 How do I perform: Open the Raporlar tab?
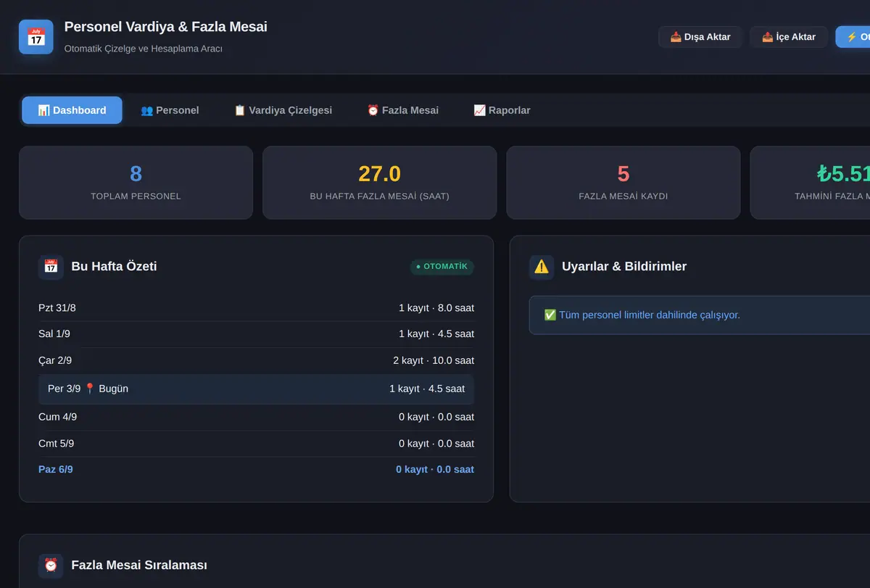coord(502,110)
